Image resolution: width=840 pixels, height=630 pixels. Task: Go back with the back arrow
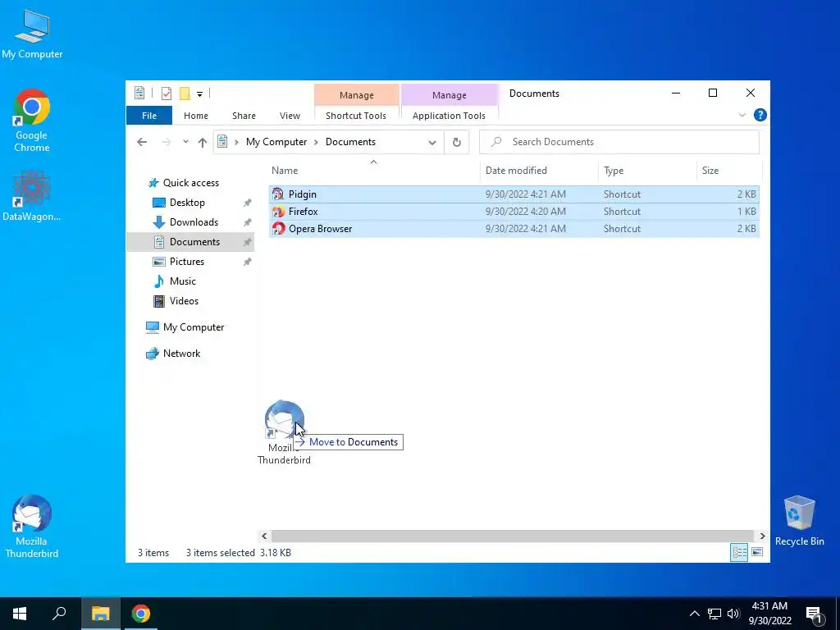click(142, 142)
